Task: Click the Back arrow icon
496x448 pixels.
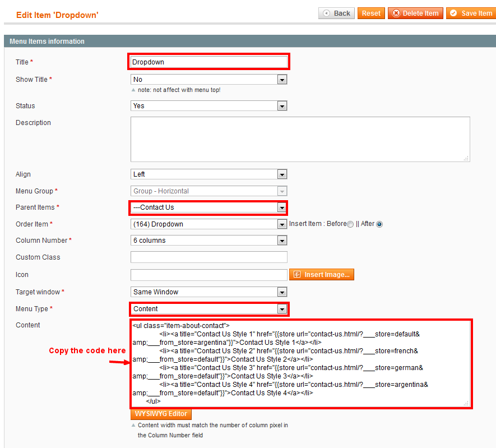Action: (326, 13)
